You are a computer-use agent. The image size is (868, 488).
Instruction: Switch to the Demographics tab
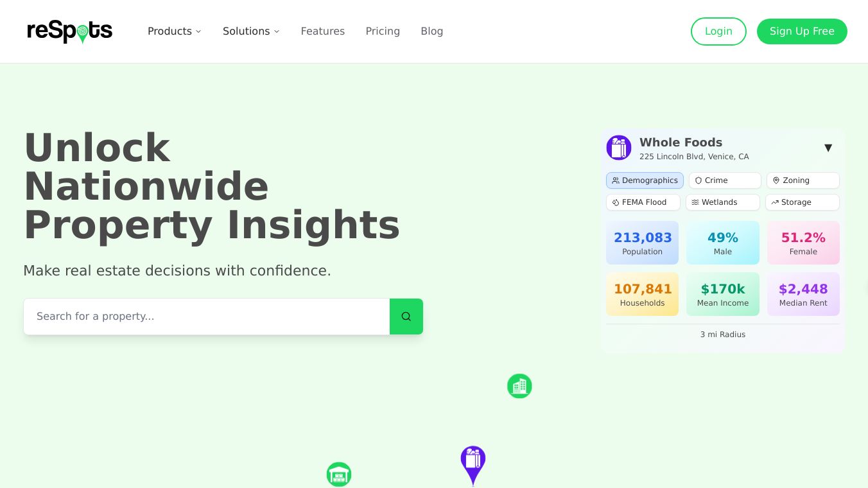tap(645, 180)
